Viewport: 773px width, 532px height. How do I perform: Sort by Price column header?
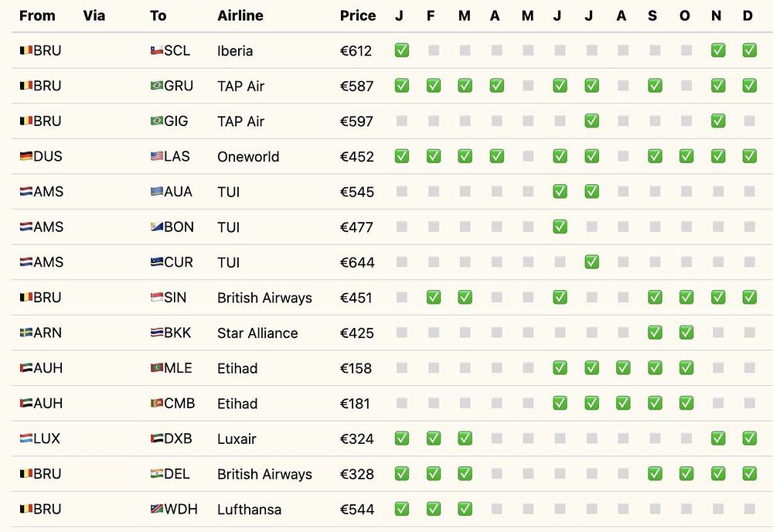(357, 15)
